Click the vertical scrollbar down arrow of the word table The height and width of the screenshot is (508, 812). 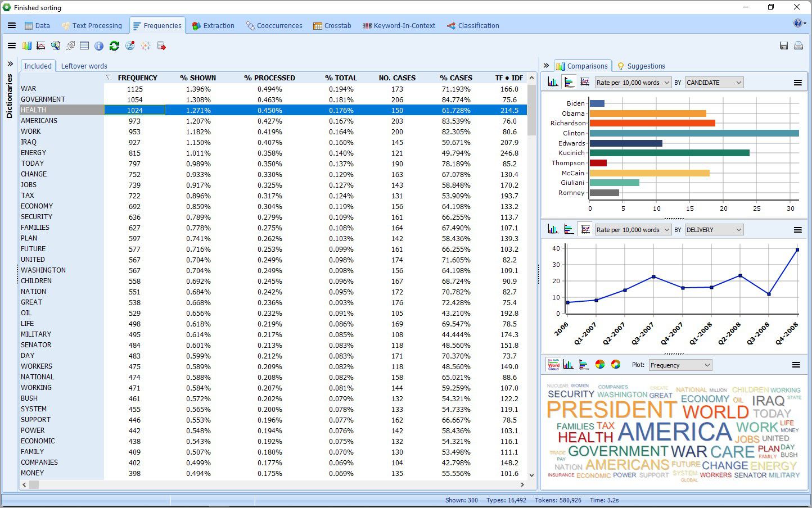coord(531,475)
